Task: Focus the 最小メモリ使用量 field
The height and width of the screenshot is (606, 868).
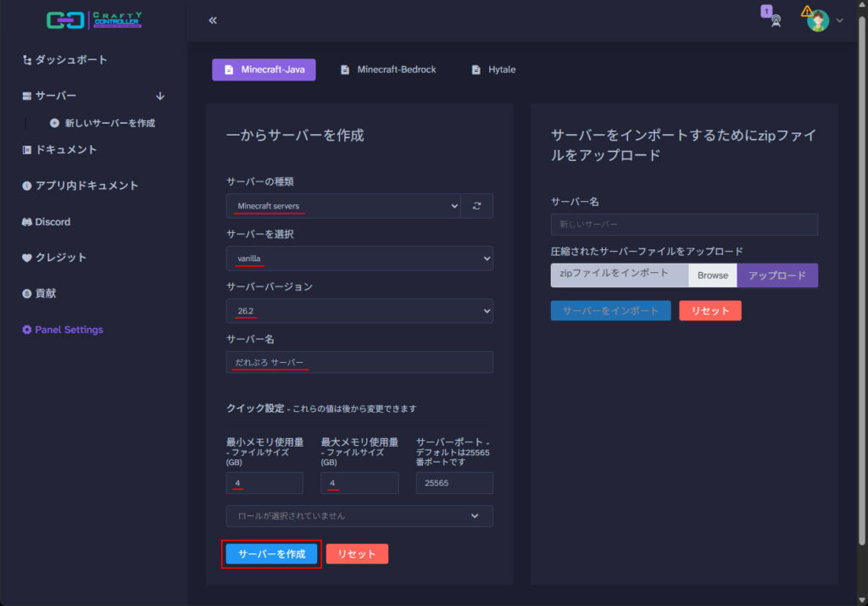Action: coord(264,483)
